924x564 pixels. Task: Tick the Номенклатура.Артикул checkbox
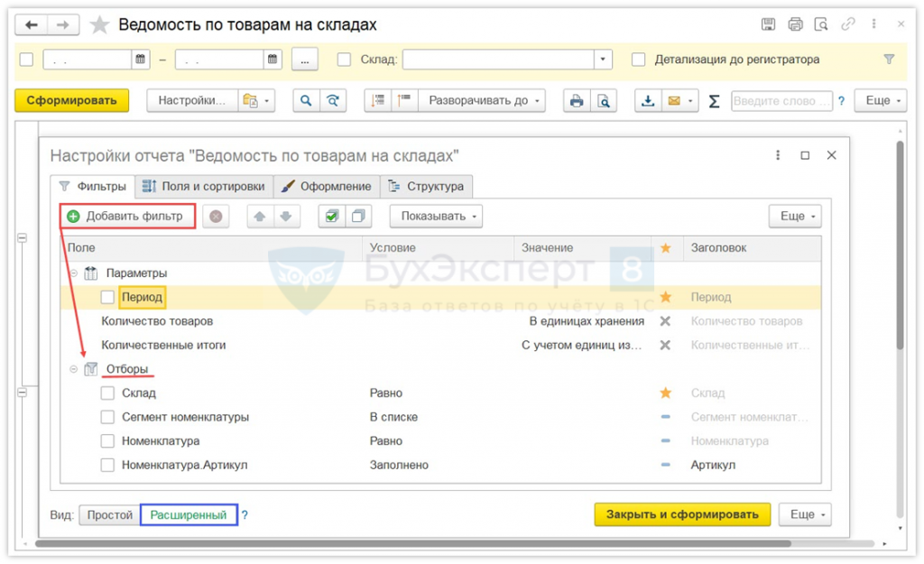107,465
